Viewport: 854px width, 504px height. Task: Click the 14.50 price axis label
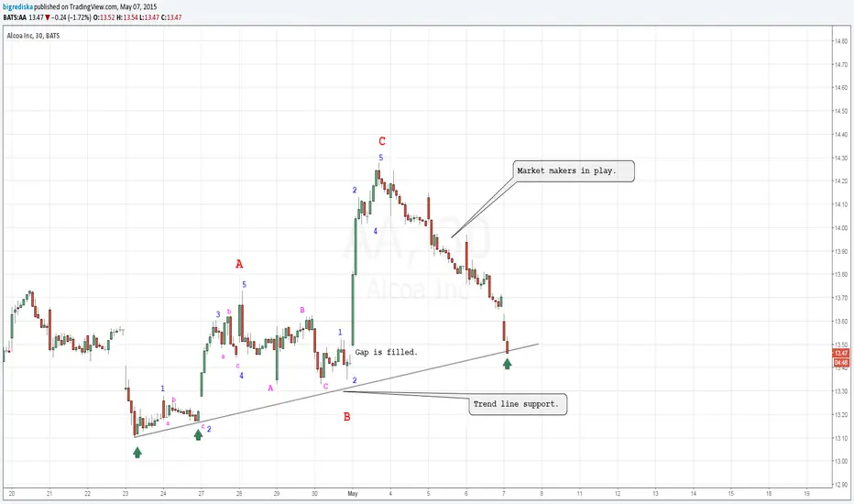(x=841, y=111)
